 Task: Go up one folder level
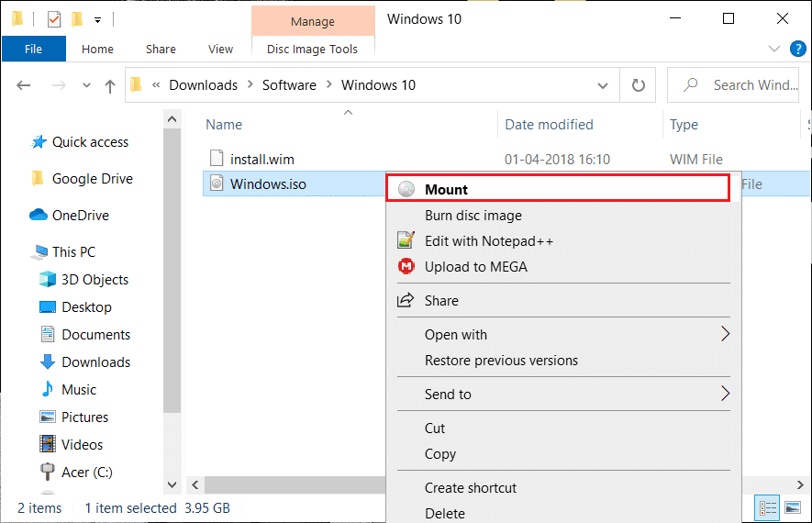click(110, 85)
